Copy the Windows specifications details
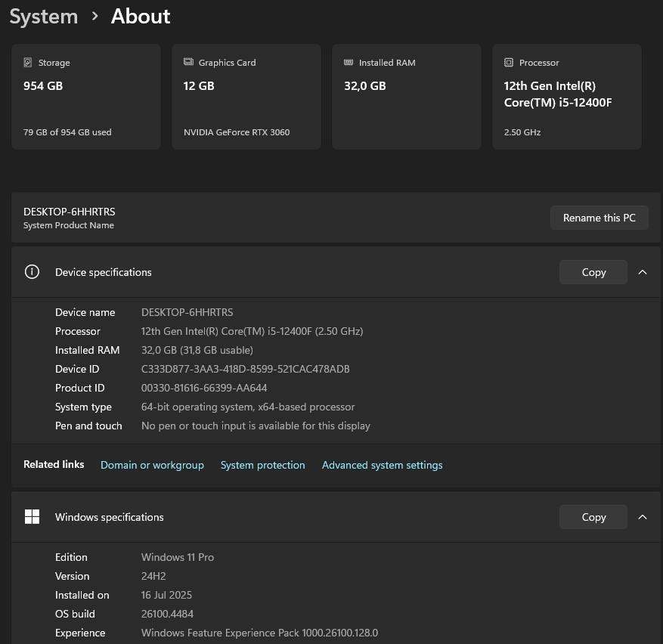The height and width of the screenshot is (644, 663). pyautogui.click(x=593, y=516)
